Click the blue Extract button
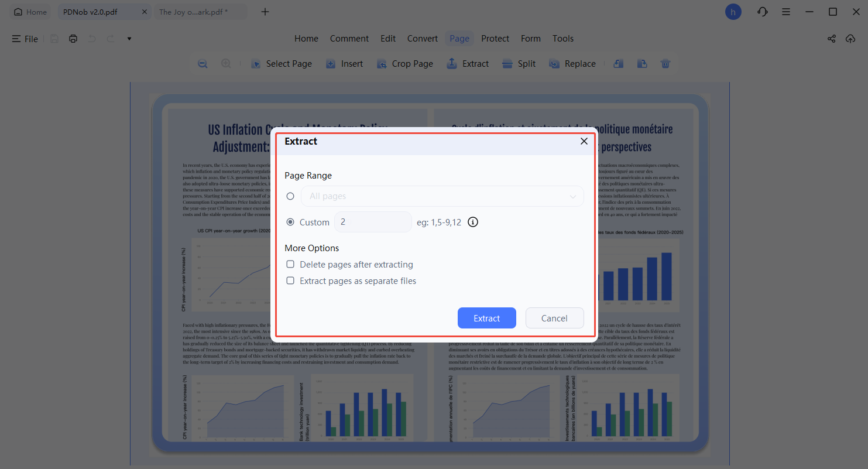 [x=486, y=318]
